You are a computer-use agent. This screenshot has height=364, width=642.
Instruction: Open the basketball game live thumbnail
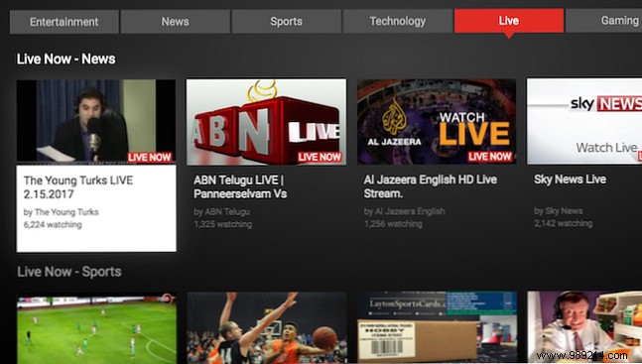(267, 327)
